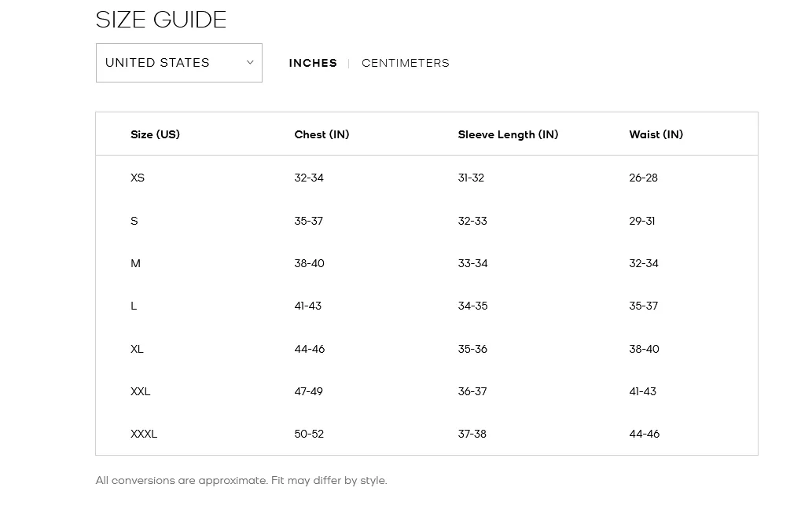This screenshot has width=812, height=528.
Task: Switch units to Centimeters
Action: [406, 63]
